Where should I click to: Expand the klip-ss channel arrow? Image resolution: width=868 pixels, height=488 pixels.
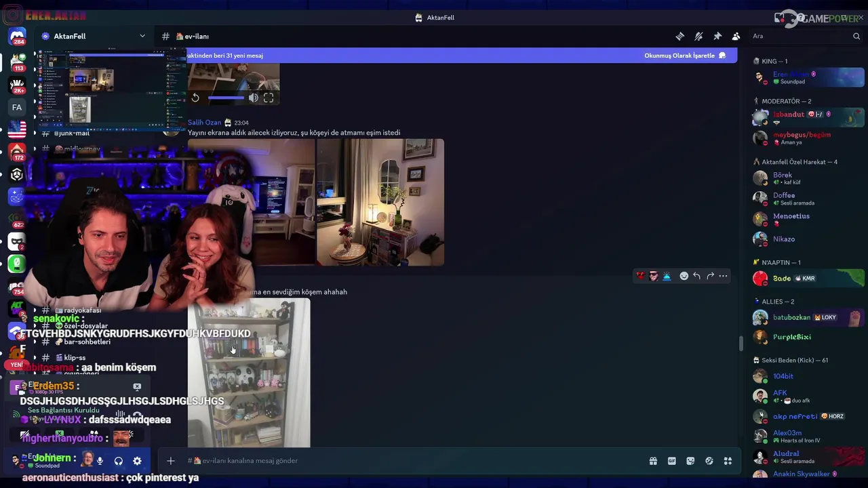(x=34, y=358)
